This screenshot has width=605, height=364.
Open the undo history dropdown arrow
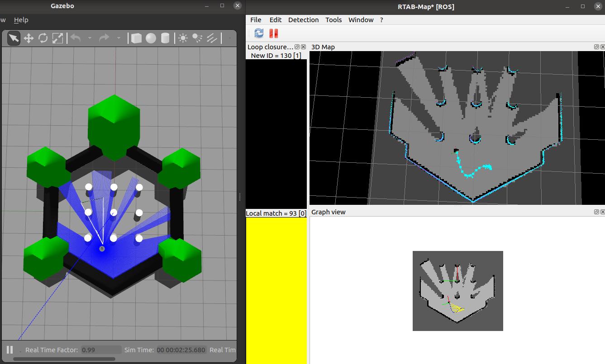click(90, 38)
